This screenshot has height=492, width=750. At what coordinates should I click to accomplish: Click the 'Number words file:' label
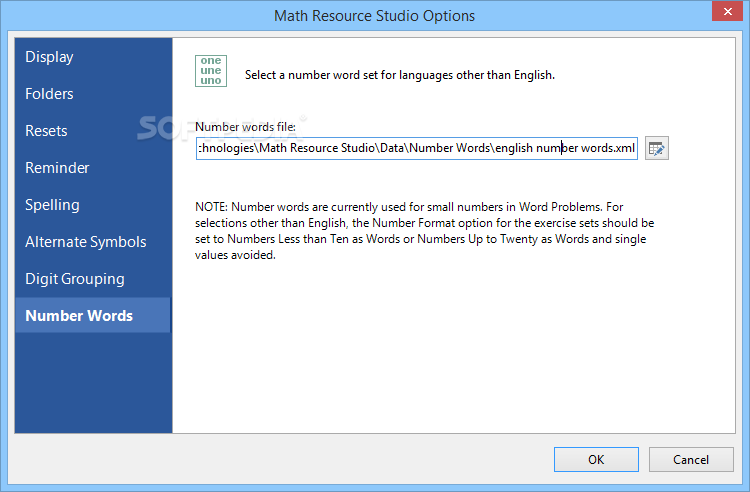245,127
